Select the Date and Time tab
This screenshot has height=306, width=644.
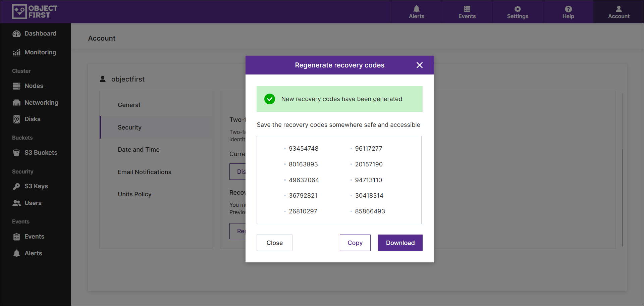click(x=156, y=150)
